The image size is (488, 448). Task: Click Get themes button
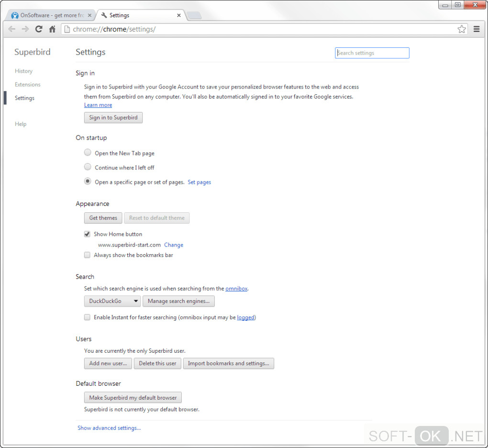[x=103, y=218]
